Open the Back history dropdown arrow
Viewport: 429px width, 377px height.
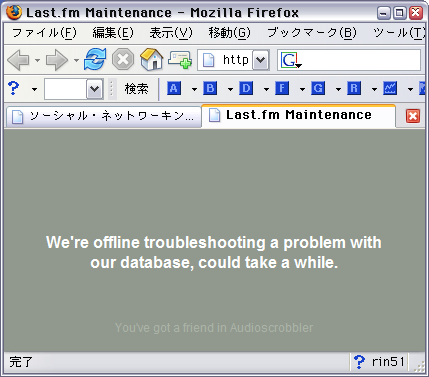37,61
